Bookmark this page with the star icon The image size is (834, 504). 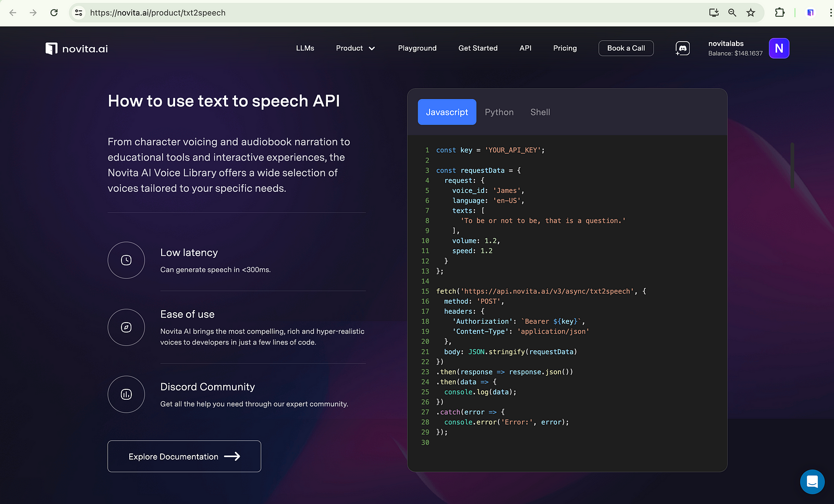(x=751, y=13)
